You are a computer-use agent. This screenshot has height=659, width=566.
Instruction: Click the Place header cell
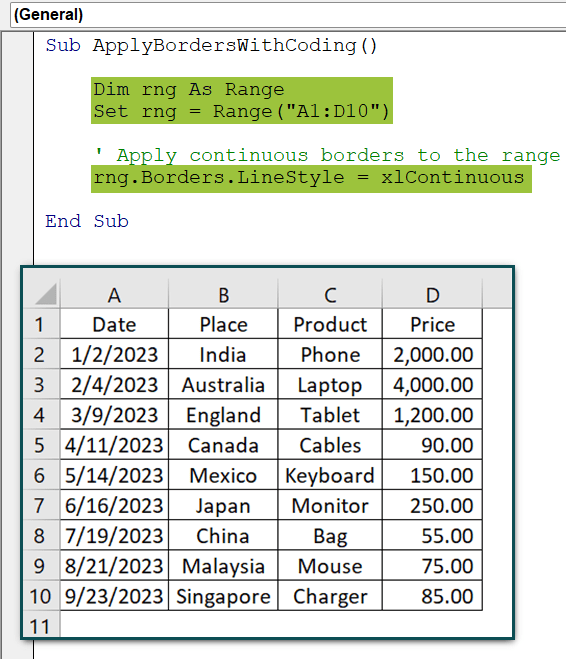click(223, 324)
